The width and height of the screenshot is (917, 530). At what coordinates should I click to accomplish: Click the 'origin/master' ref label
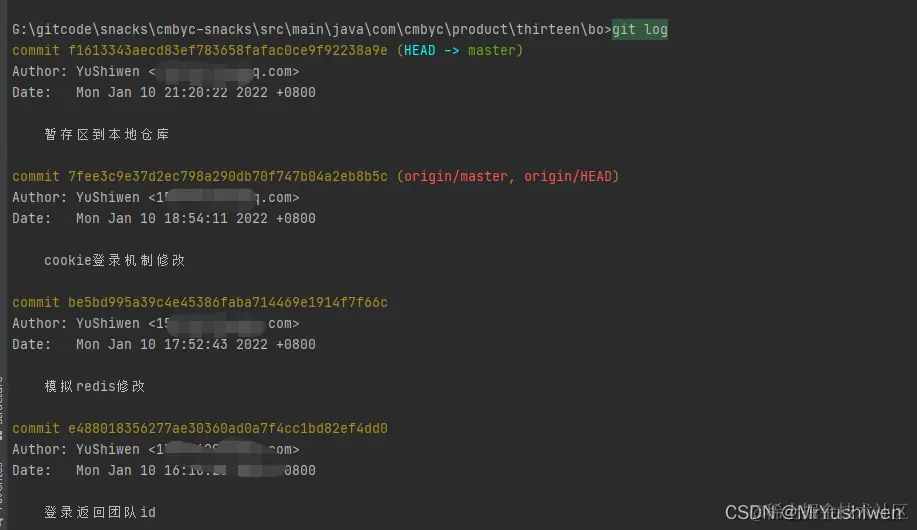[456, 176]
